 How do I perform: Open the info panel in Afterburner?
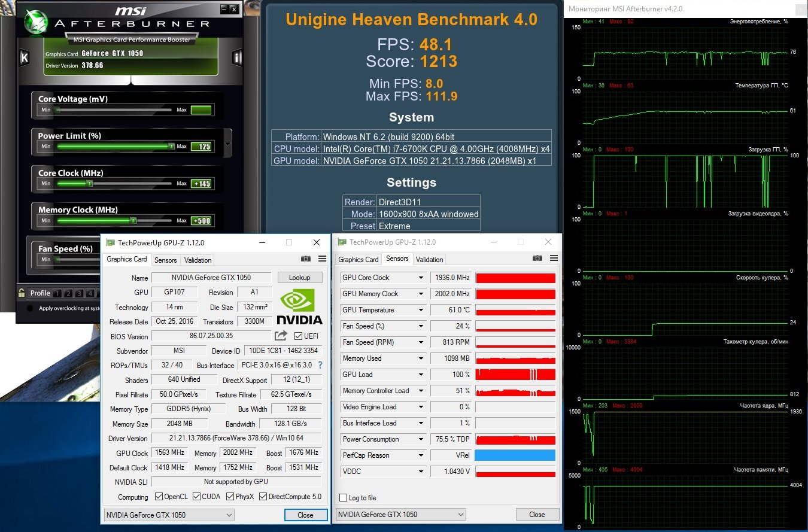(237, 57)
